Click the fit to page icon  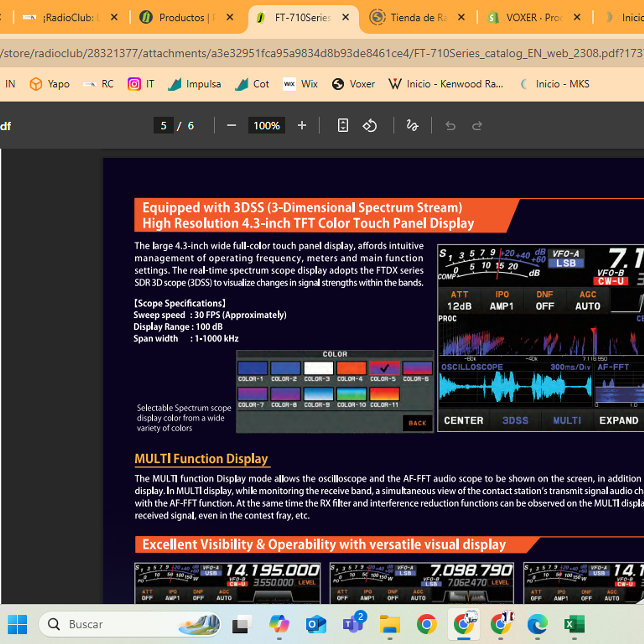click(x=343, y=126)
